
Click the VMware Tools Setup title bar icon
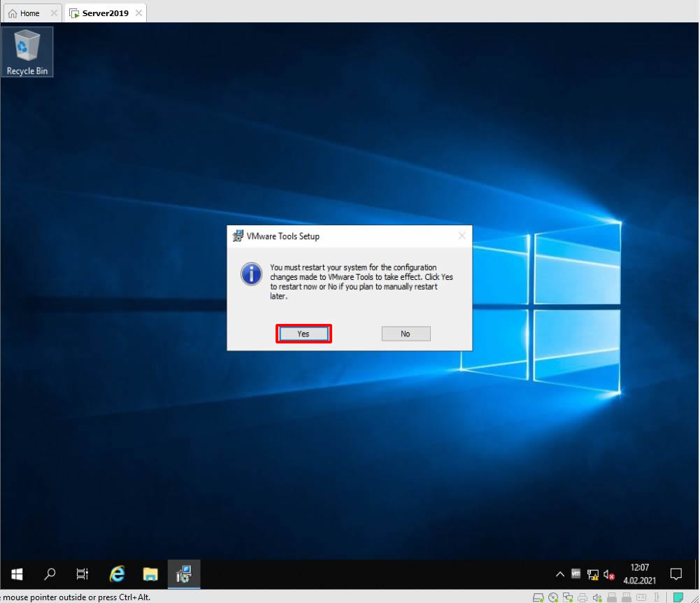238,236
